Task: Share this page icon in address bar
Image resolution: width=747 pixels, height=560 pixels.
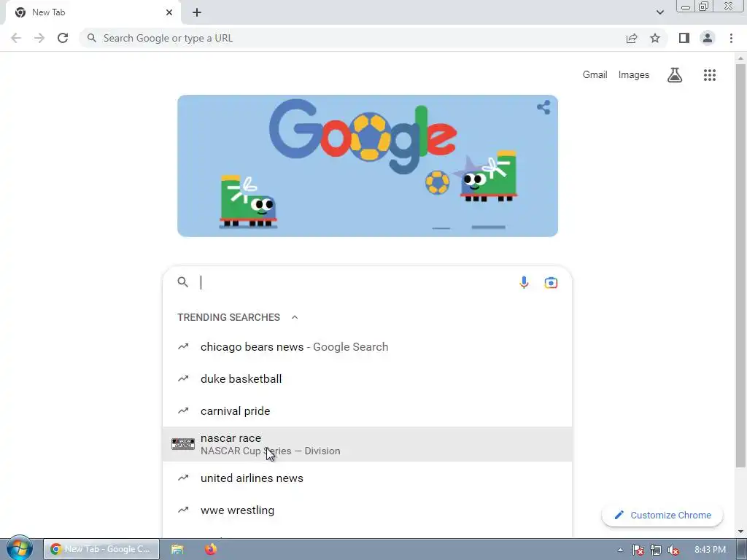Action: pyautogui.click(x=632, y=38)
